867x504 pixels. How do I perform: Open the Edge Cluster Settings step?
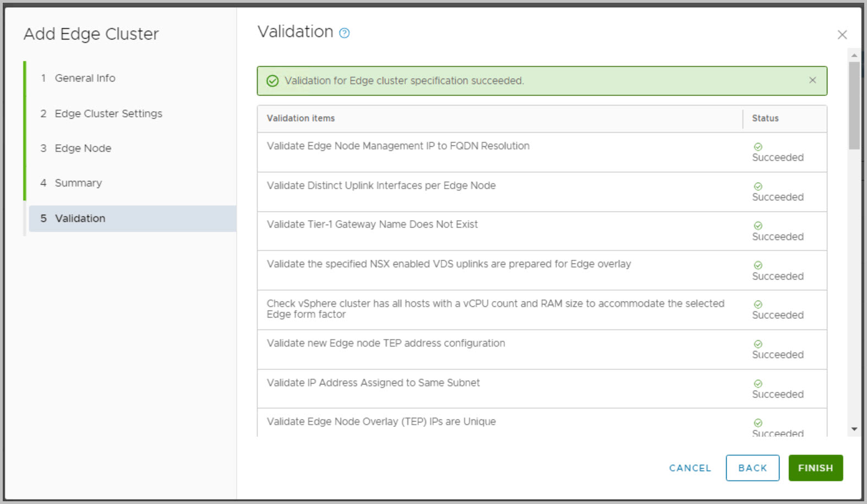pyautogui.click(x=108, y=113)
